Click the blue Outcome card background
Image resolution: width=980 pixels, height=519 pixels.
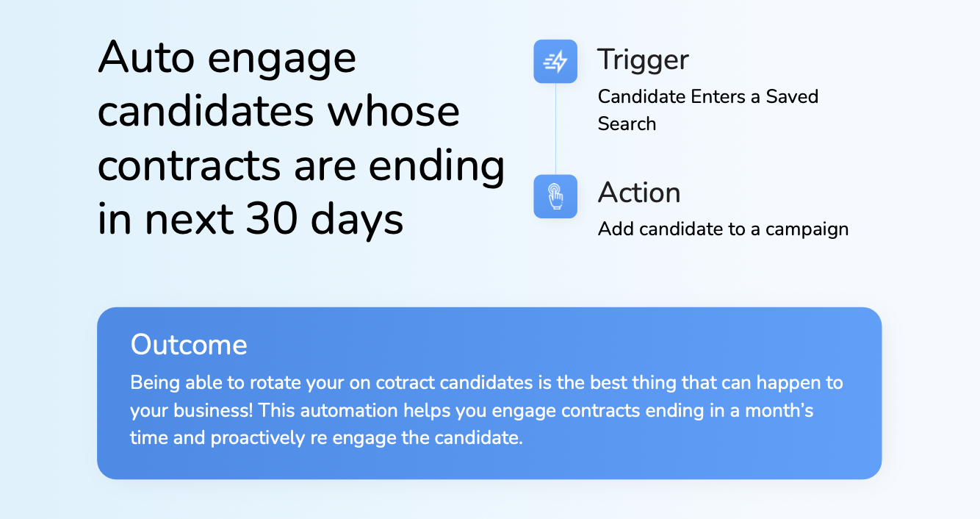[x=661, y=456]
